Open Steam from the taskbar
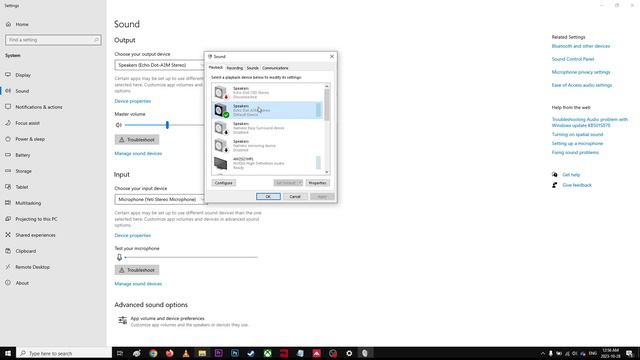The height and width of the screenshot is (360, 640). (251, 353)
